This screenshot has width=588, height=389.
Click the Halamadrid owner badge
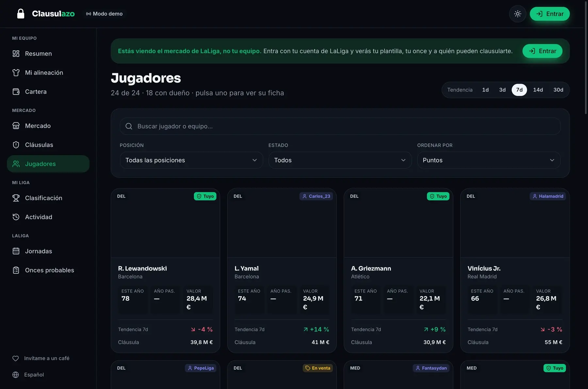548,196
